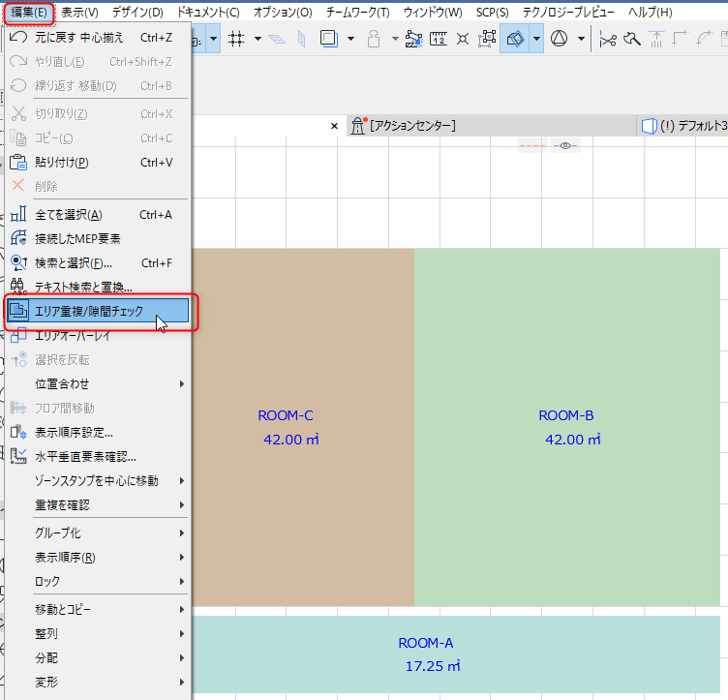
Task: Open the ドキュメント(C) menu
Action: (x=208, y=13)
